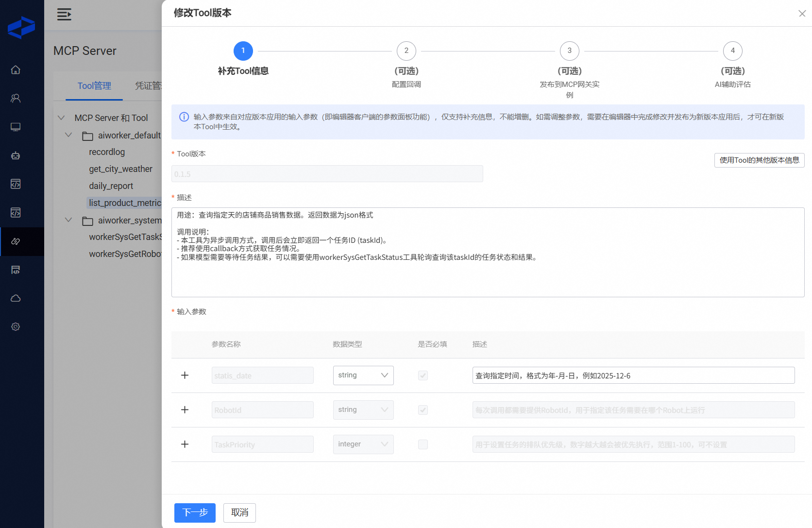
Task: Select list_product_metric in the tool tree
Action: 124,203
